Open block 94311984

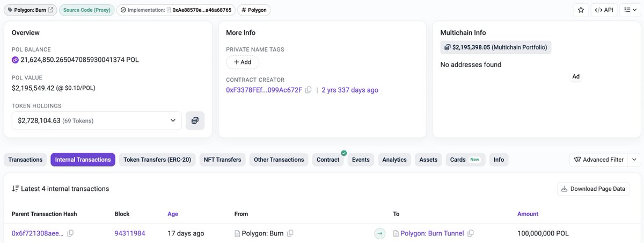tap(130, 233)
